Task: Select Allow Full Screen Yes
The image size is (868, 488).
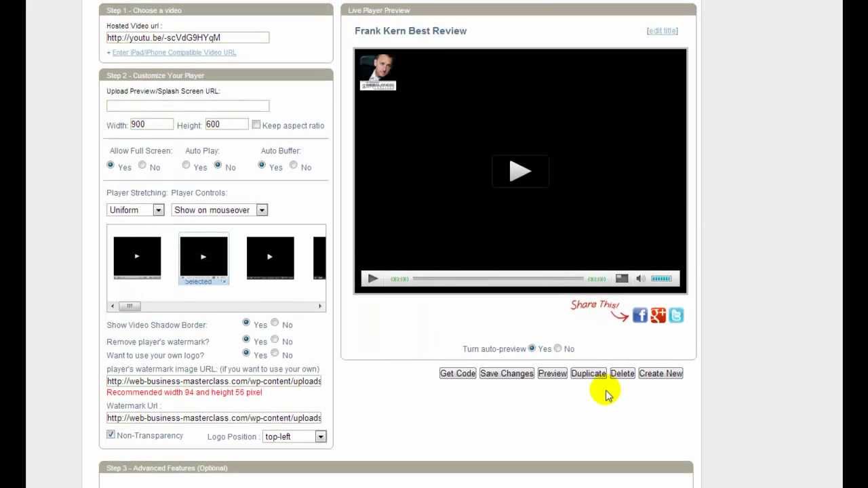Action: pyautogui.click(x=111, y=165)
